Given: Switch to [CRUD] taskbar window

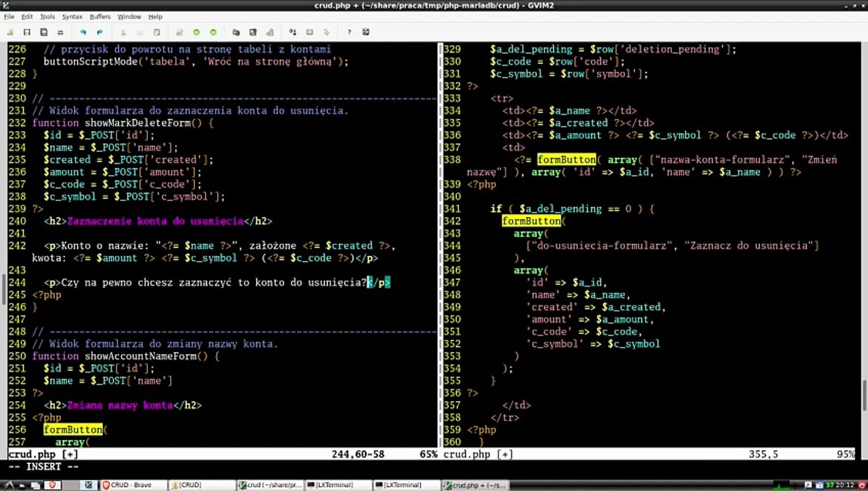Looking at the screenshot, I should 201,485.
